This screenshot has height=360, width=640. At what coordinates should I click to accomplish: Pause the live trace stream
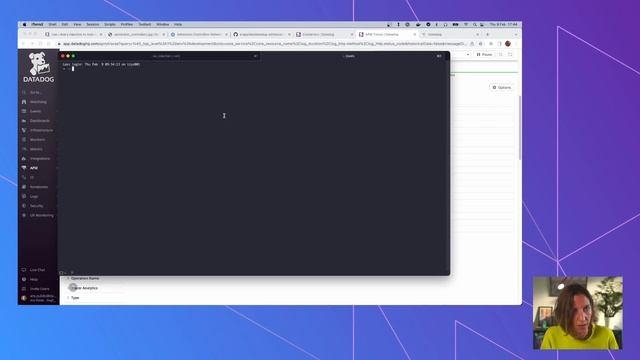pyautogui.click(x=484, y=54)
